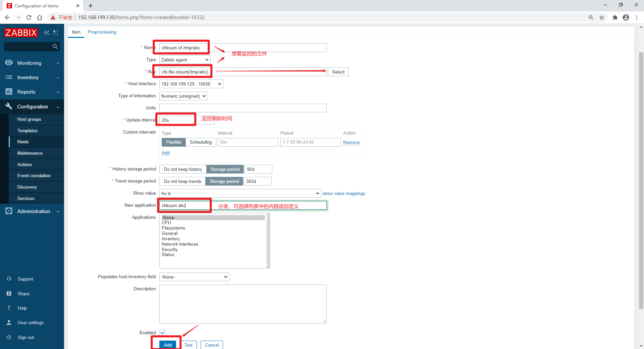Open Populates host inventory field dropdown
Image resolution: width=644 pixels, height=349 pixels.
pyautogui.click(x=194, y=277)
